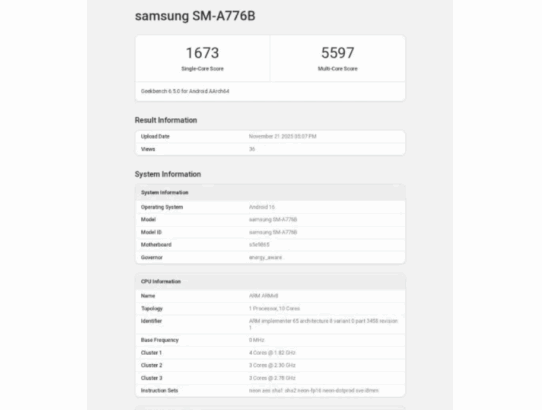Screen dimensions: 542x410
Task: Click the page title 'samsung SM-A776B'
Action: coord(195,16)
